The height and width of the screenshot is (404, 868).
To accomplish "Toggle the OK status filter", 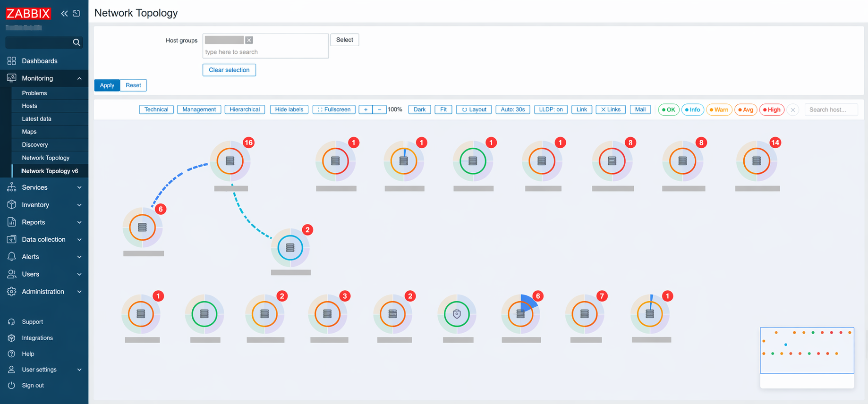I will point(668,110).
